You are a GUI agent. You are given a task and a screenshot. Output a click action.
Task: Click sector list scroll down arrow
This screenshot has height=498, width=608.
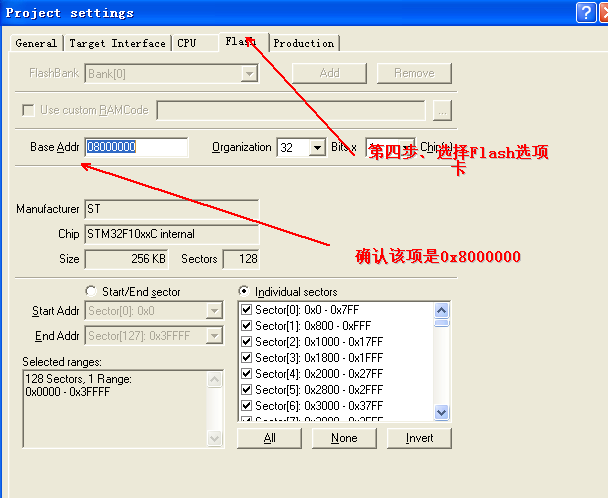coord(442,412)
